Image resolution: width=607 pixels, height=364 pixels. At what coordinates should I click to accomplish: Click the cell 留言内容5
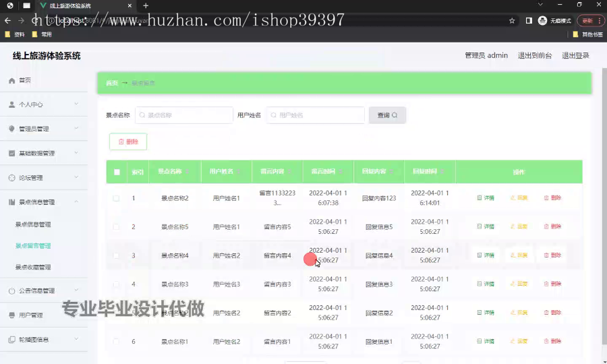[277, 226]
